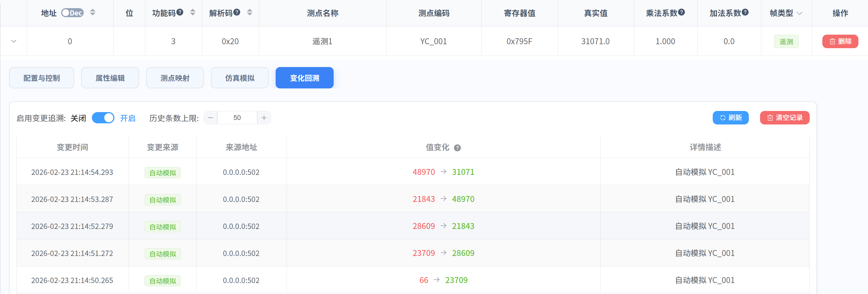
Task: Click the 历史条数上限 input field
Action: tap(237, 118)
